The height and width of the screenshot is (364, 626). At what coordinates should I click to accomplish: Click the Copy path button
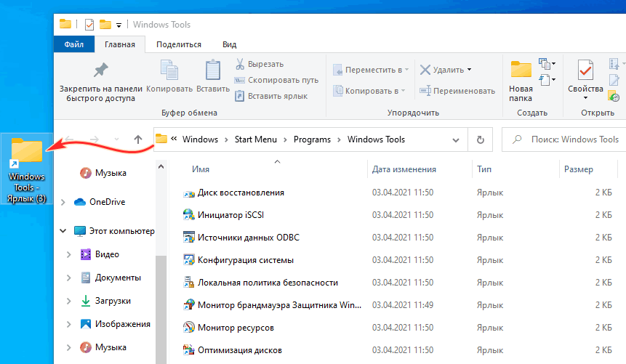[276, 80]
